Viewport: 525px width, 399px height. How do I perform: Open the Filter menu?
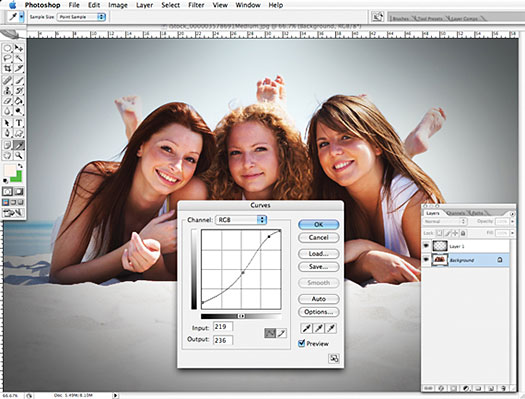click(x=196, y=5)
